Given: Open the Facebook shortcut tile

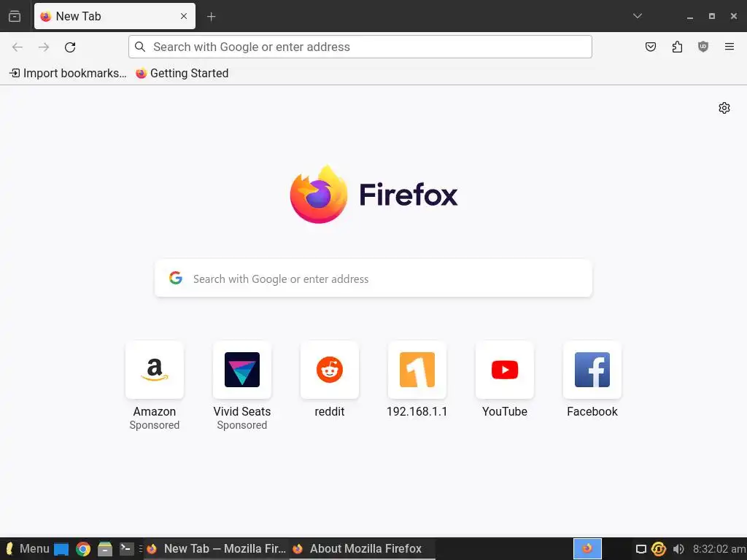Looking at the screenshot, I should click(592, 370).
